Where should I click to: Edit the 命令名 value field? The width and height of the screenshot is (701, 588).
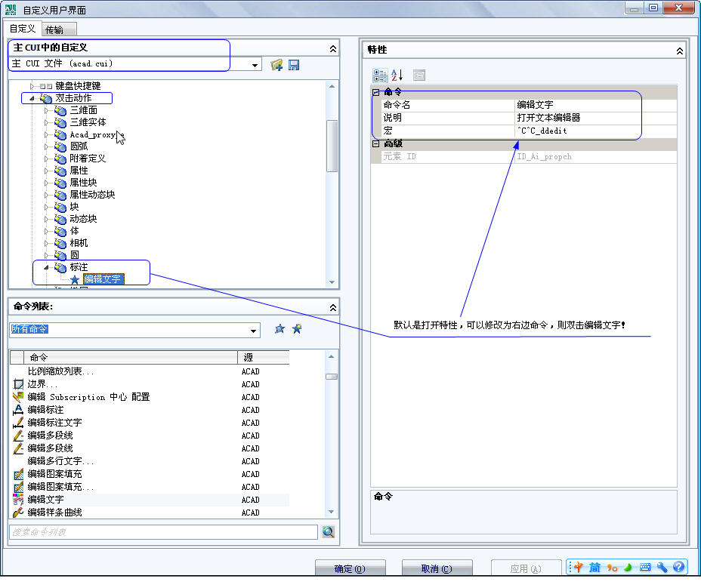click(x=595, y=105)
